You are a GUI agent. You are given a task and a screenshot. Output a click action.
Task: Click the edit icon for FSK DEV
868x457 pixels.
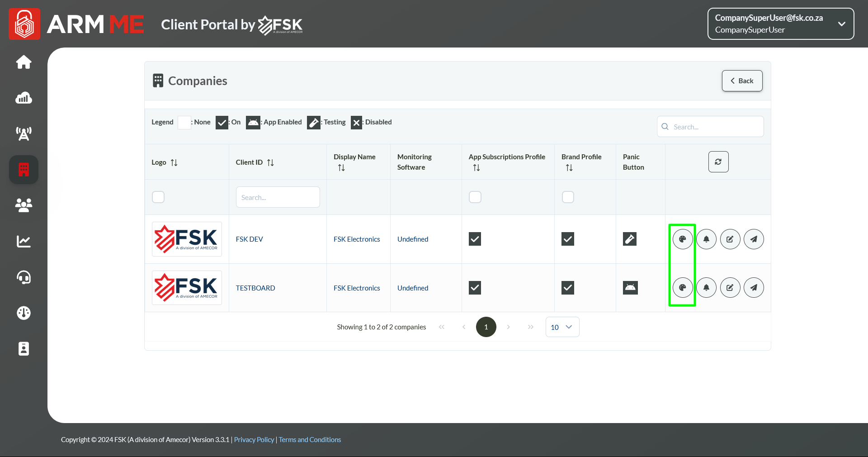pyautogui.click(x=730, y=239)
